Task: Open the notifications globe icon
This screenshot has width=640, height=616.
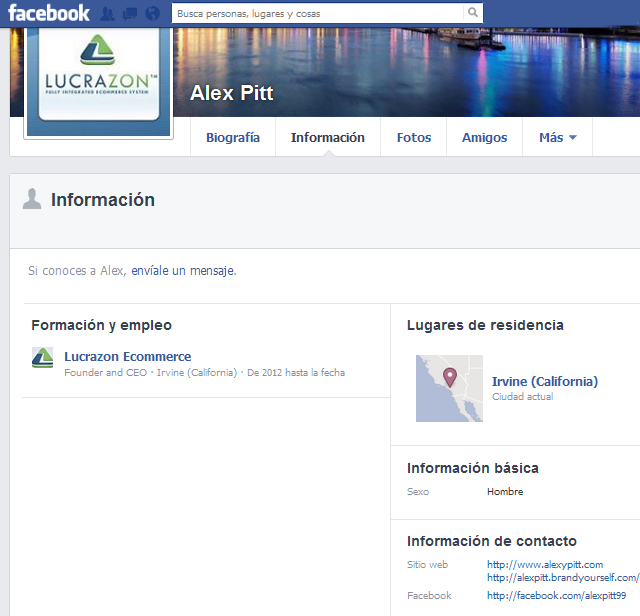Action: (x=153, y=13)
